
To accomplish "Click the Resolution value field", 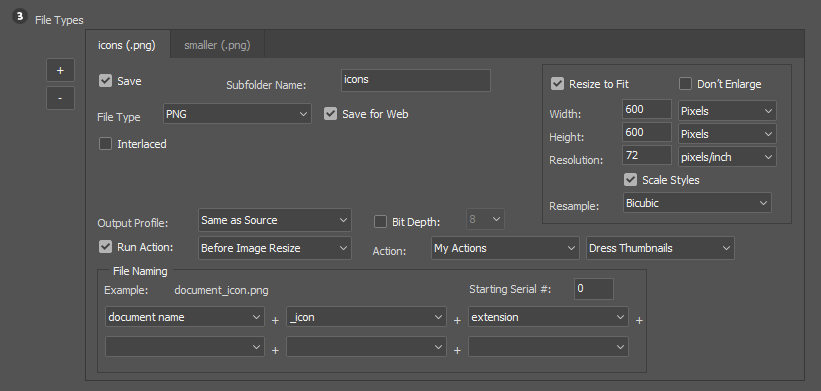I will click(x=647, y=155).
